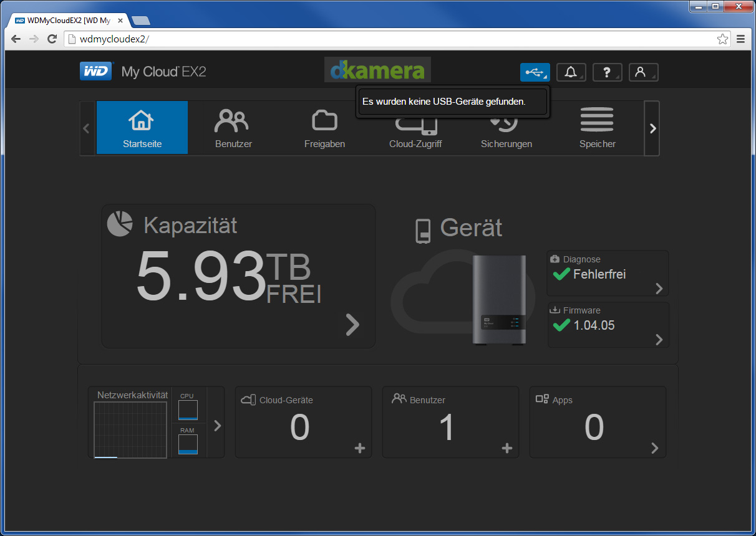Click the WD logo
756x536 pixels.
96,72
